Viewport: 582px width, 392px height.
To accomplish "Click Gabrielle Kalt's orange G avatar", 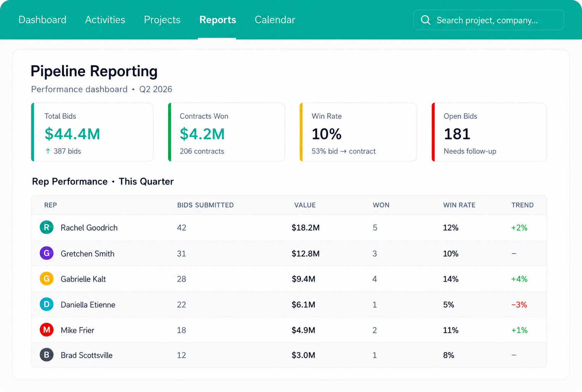I will pyautogui.click(x=46, y=279).
